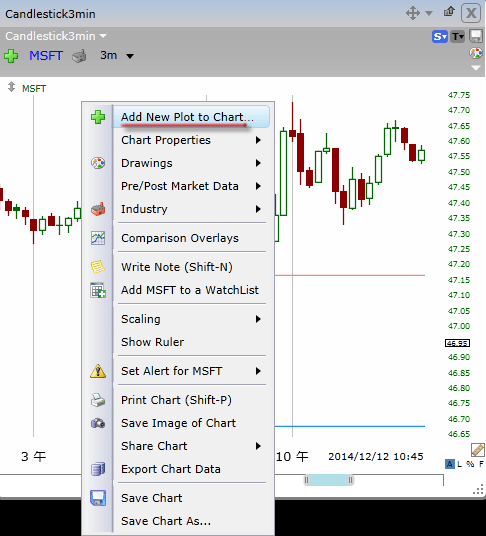Expand the white down arrow under the toolbar palette icon
Image resolution: width=486 pixels, height=536 pixels.
pos(476,68)
